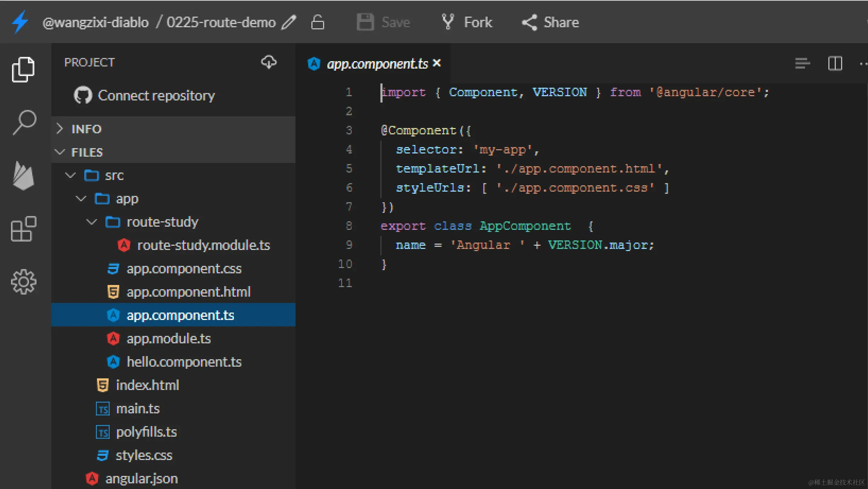The width and height of the screenshot is (868, 489).
Task: Click the Fork button
Action: [467, 22]
